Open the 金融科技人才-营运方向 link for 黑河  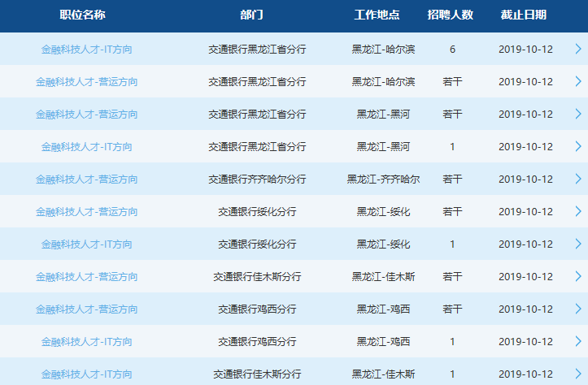pos(87,115)
